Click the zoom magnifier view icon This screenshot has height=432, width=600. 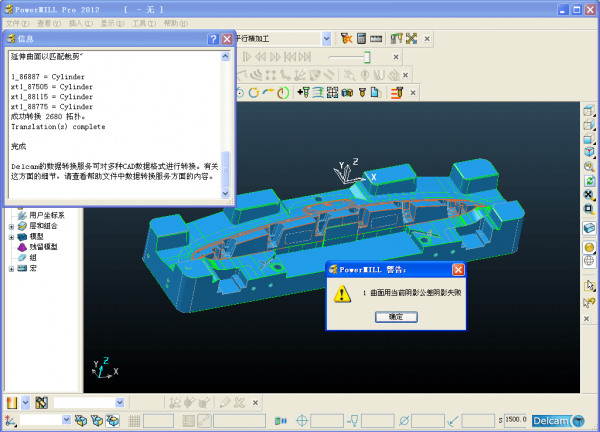pyautogui.click(x=589, y=166)
